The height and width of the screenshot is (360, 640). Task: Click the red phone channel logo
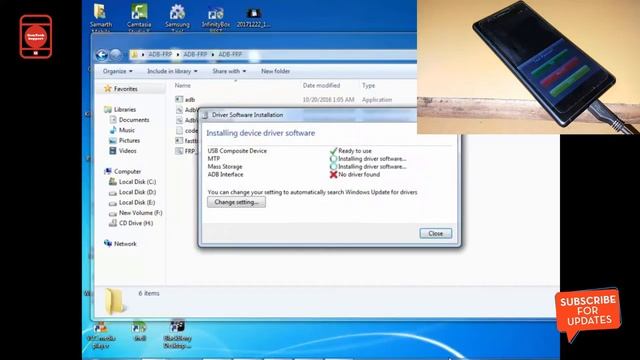pyautogui.click(x=36, y=37)
